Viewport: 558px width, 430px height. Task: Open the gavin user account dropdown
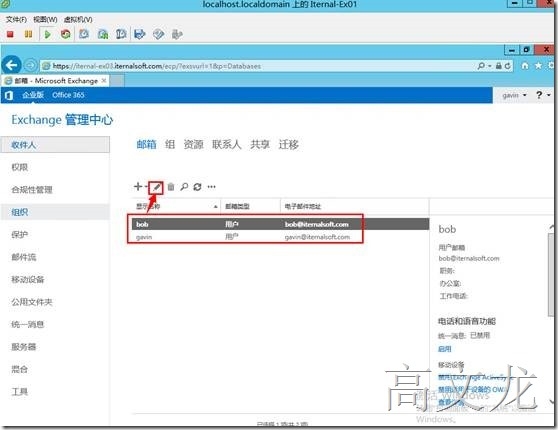coord(514,95)
